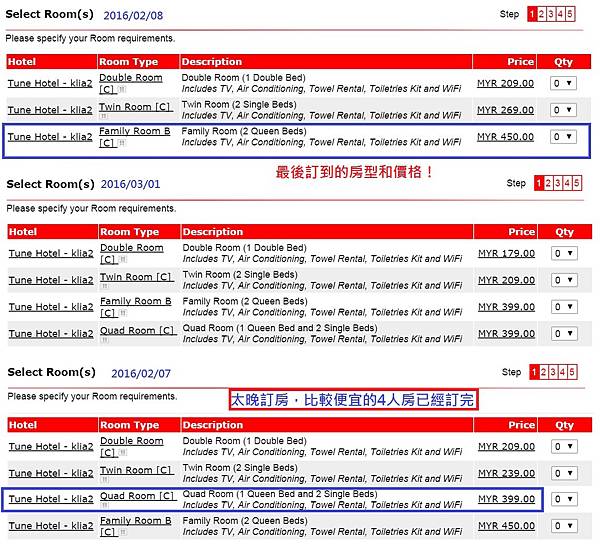600x547 pixels.
Task: Open Double Room [C] link in 2016/02/07 table
Action: click(x=132, y=446)
